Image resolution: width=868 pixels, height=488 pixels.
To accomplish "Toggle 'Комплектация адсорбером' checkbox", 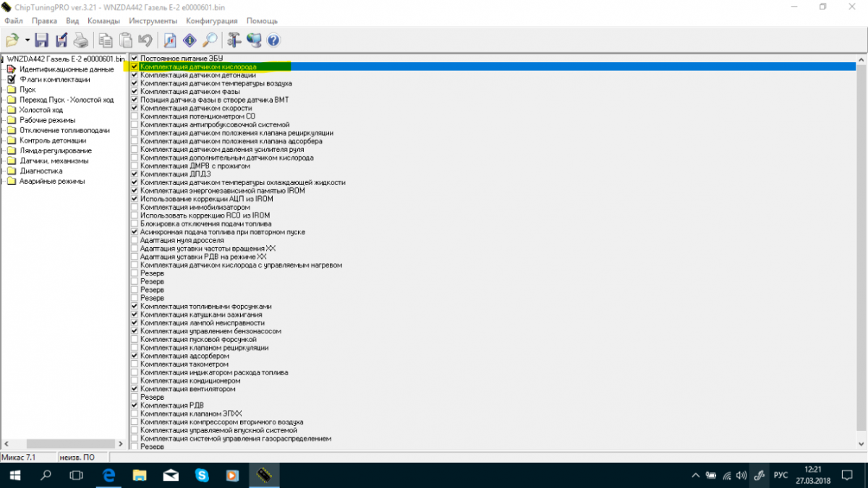I will click(135, 356).
